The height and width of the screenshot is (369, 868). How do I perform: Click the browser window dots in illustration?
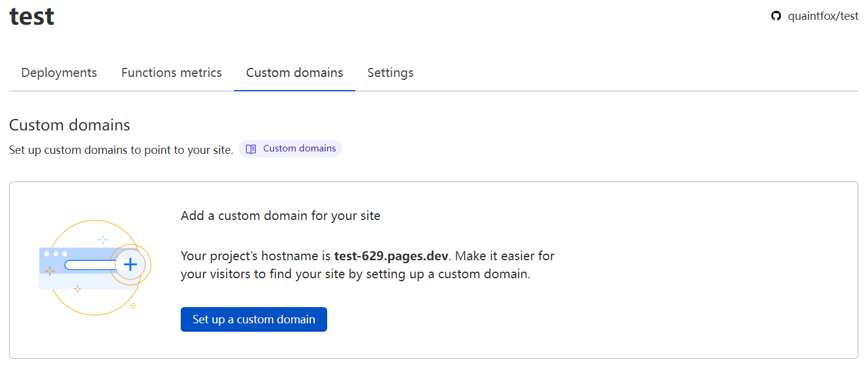(56, 254)
